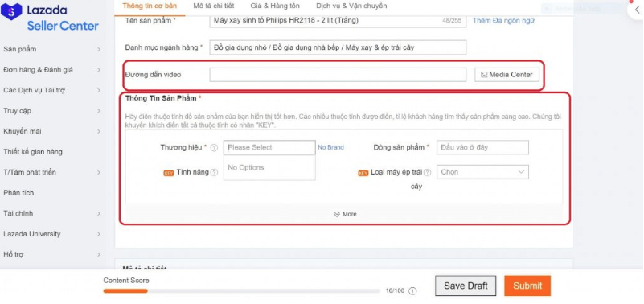Image resolution: width=644 pixels, height=304 pixels.
Task: Click KEY badge next to Loại máy ép
Action: (x=363, y=173)
